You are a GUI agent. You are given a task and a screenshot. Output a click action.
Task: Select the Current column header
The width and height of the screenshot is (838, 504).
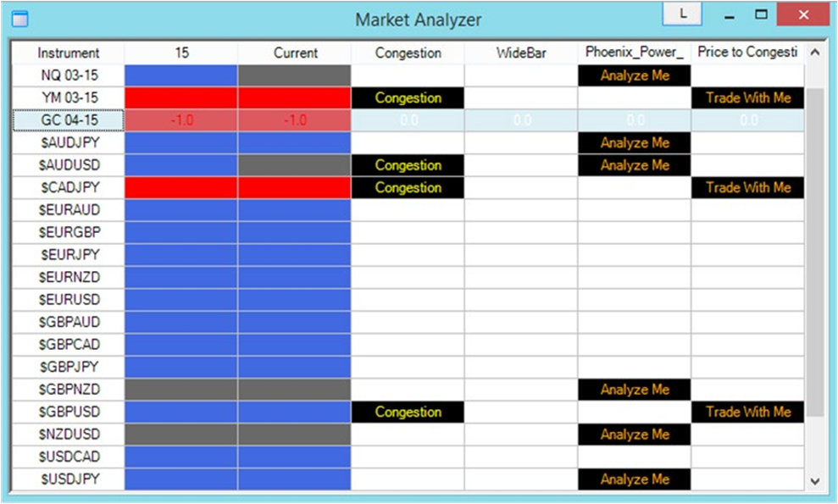click(x=295, y=53)
